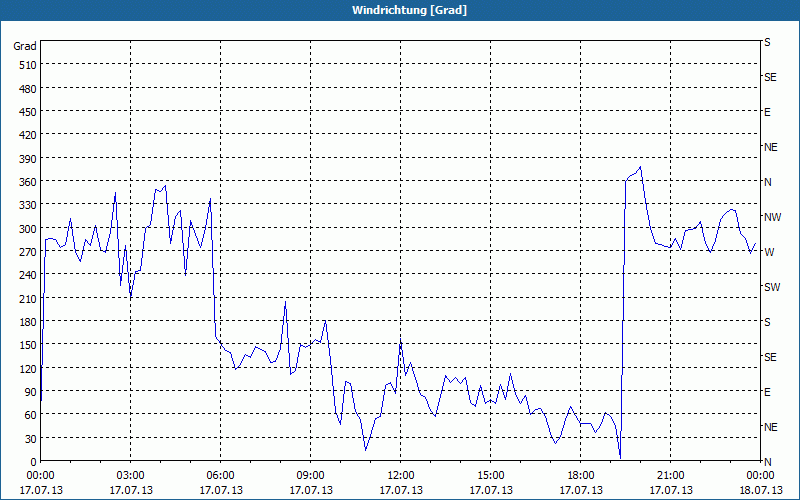Select the 90 y-axis value
The image size is (800, 500).
[x=31, y=392]
